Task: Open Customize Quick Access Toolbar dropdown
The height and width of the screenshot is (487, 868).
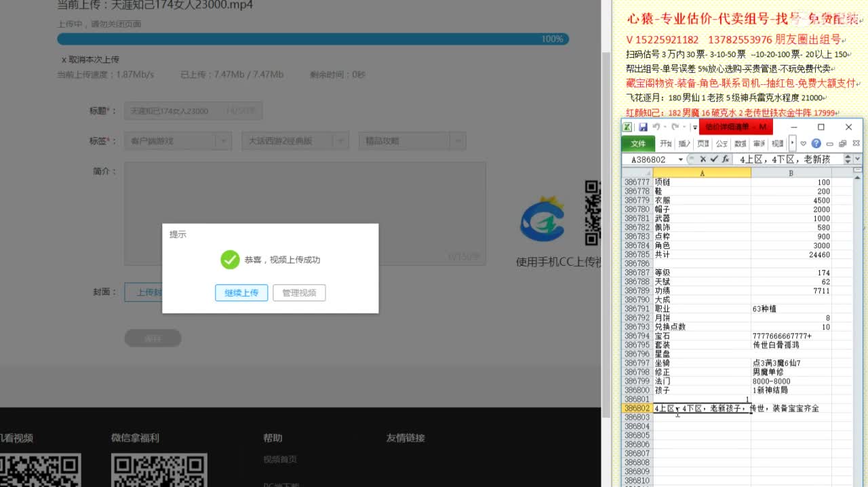Action: pyautogui.click(x=695, y=128)
